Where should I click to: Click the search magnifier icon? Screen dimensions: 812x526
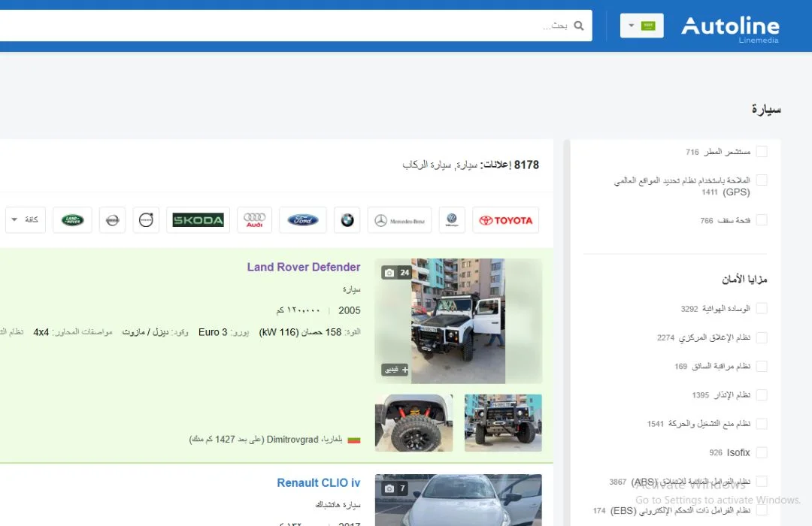click(578, 25)
